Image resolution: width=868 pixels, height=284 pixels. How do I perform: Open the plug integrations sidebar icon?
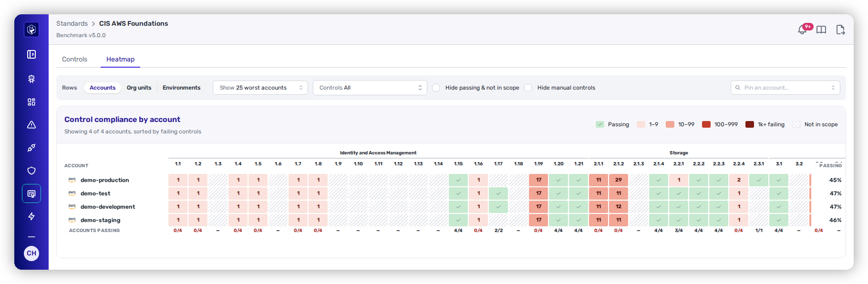tap(31, 148)
